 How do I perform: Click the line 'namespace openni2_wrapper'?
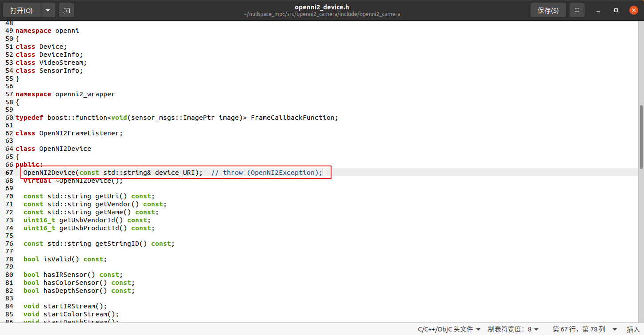65,94
